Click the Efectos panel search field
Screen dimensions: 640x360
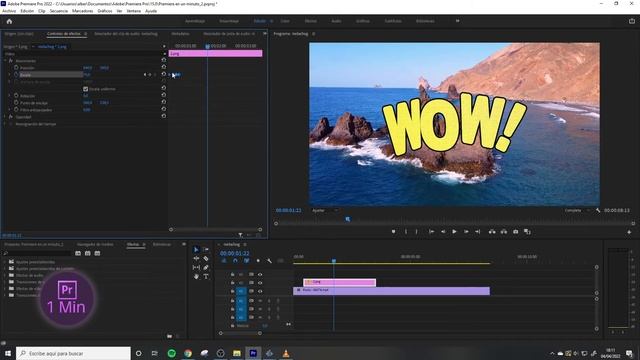point(38,253)
